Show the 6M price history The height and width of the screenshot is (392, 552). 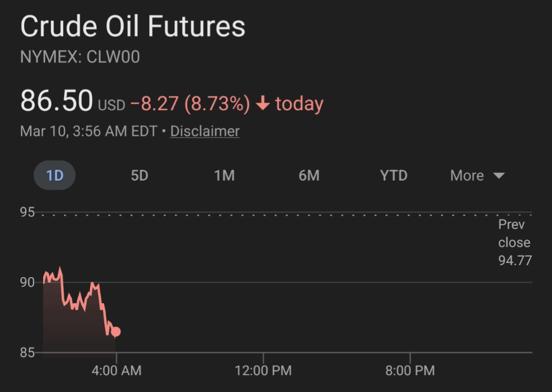pyautogui.click(x=309, y=175)
